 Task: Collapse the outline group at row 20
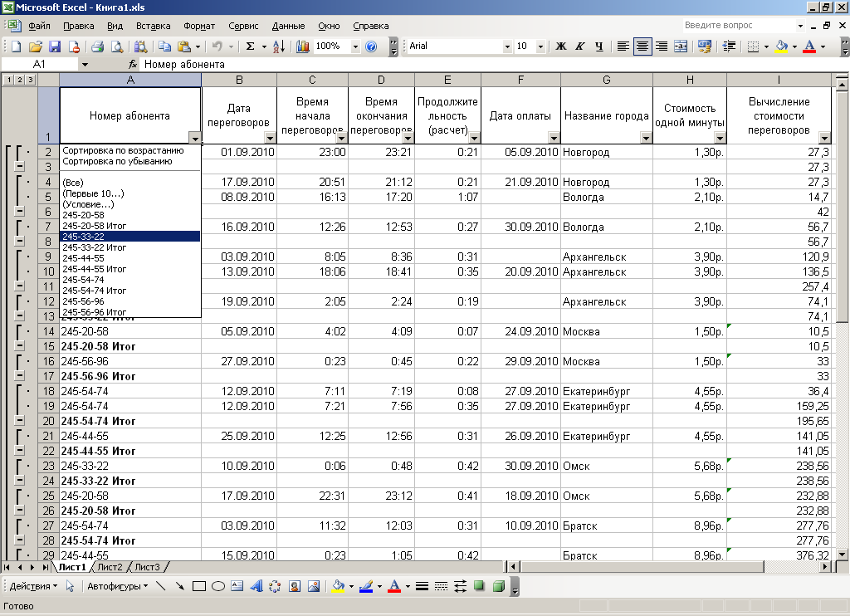coord(19,420)
